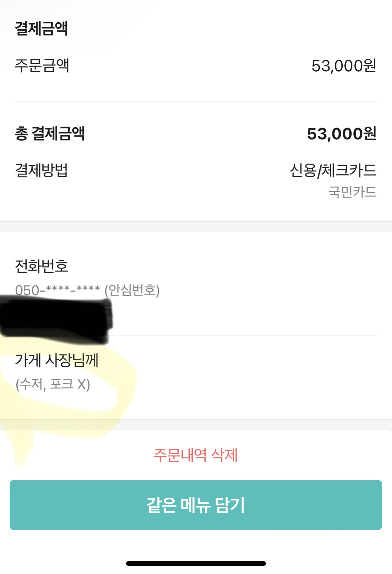Click the digit 5 beside the redaction

(x=107, y=310)
